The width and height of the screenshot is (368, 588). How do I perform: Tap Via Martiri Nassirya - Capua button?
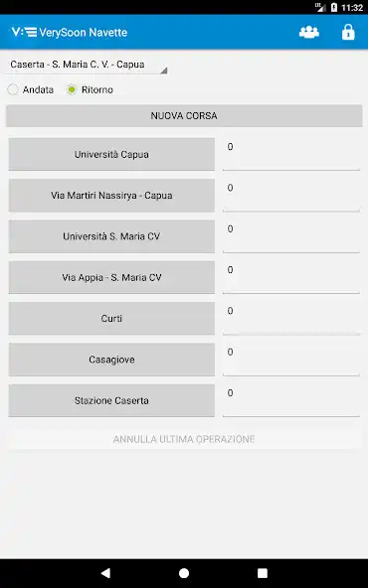(111, 196)
